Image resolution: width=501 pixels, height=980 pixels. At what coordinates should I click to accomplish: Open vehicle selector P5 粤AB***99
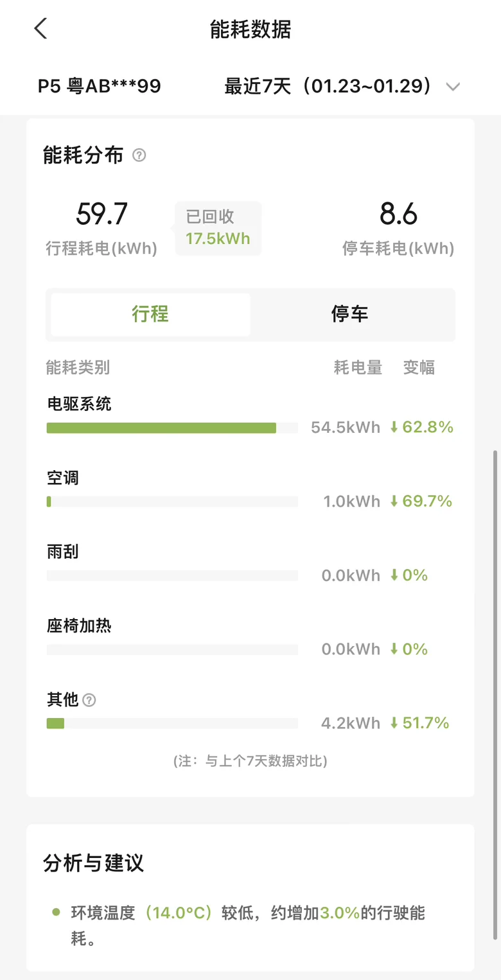tap(100, 86)
